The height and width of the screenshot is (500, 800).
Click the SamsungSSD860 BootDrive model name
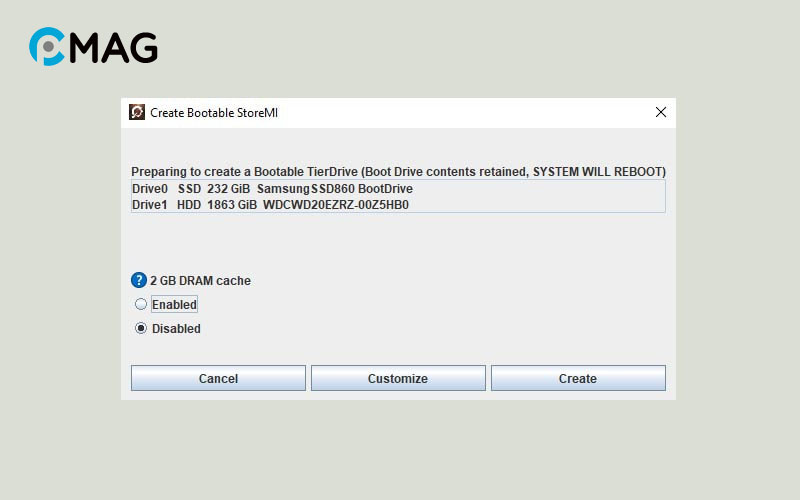point(334,189)
